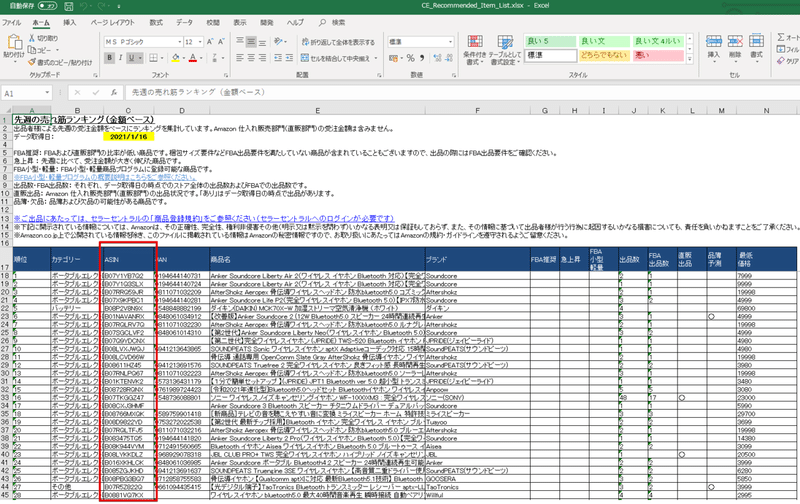
Task: Click the FBA小型・軽量プログラム hyperlink in row 8
Action: (105, 177)
